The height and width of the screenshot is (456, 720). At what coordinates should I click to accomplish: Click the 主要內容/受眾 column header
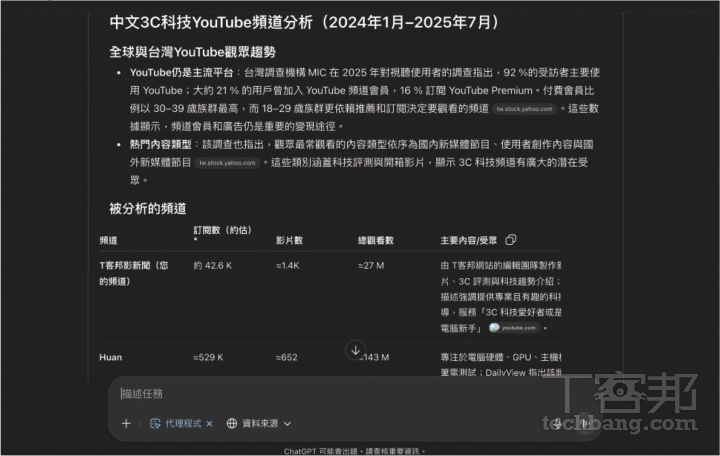pos(468,240)
